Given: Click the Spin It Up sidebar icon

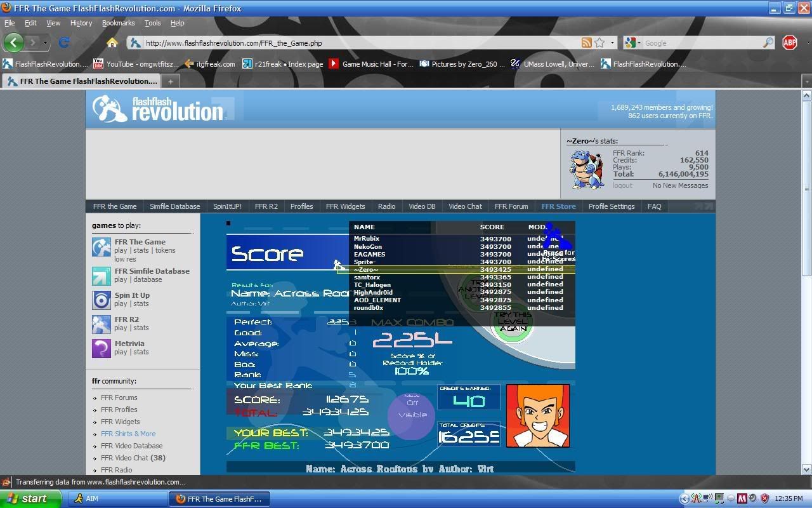Looking at the screenshot, I should coord(101,300).
